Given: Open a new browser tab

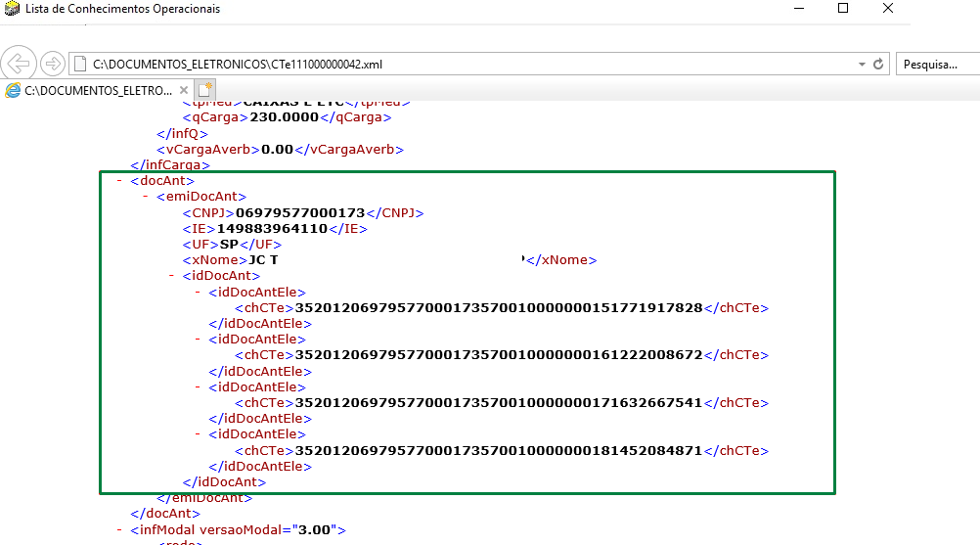Looking at the screenshot, I should [205, 89].
